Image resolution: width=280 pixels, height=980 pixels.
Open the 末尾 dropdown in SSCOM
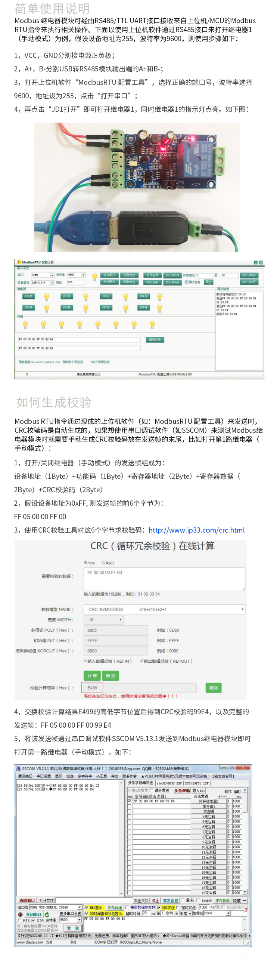pyautogui.click(x=186, y=913)
